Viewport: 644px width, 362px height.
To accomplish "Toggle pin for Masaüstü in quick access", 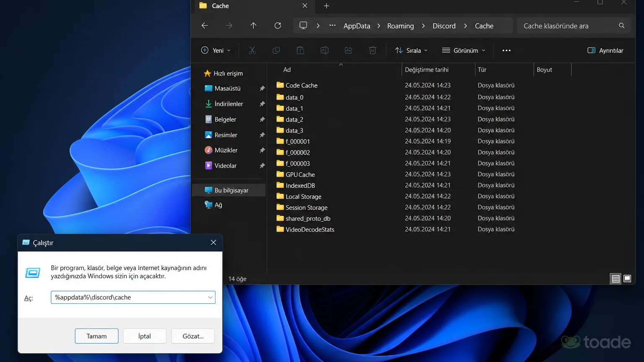I will pos(262,88).
